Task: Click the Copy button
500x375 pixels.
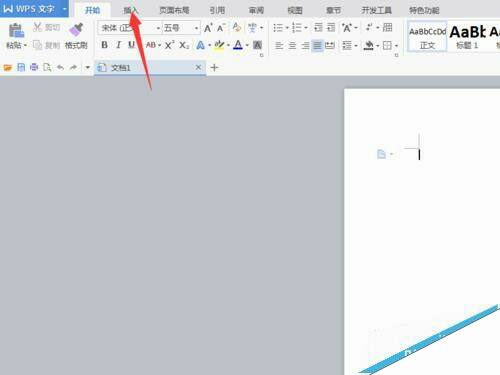Action: 47,45
